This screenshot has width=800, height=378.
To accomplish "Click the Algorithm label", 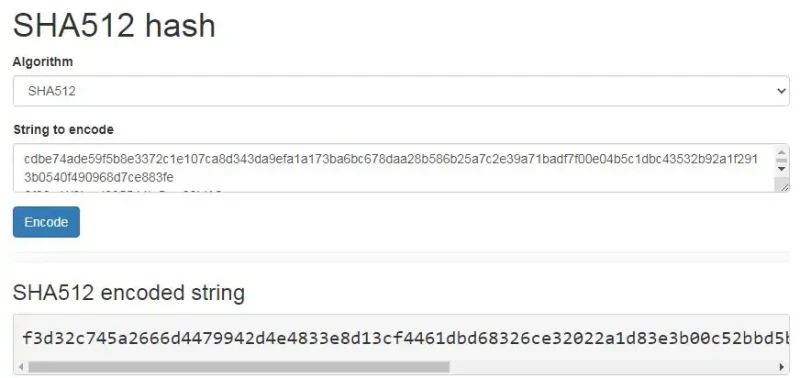I will pos(43,62).
